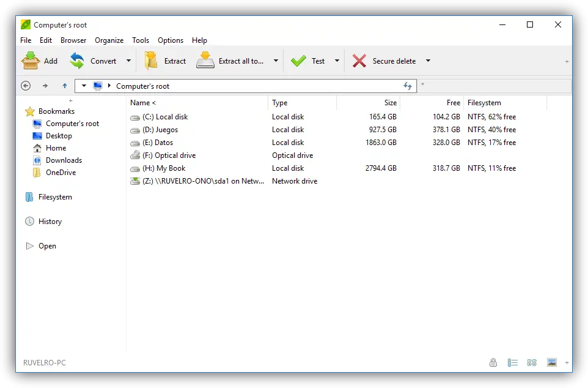The image size is (588, 388).
Task: Click the OneDrive folder icon in Bookmarks
Action: 37,173
